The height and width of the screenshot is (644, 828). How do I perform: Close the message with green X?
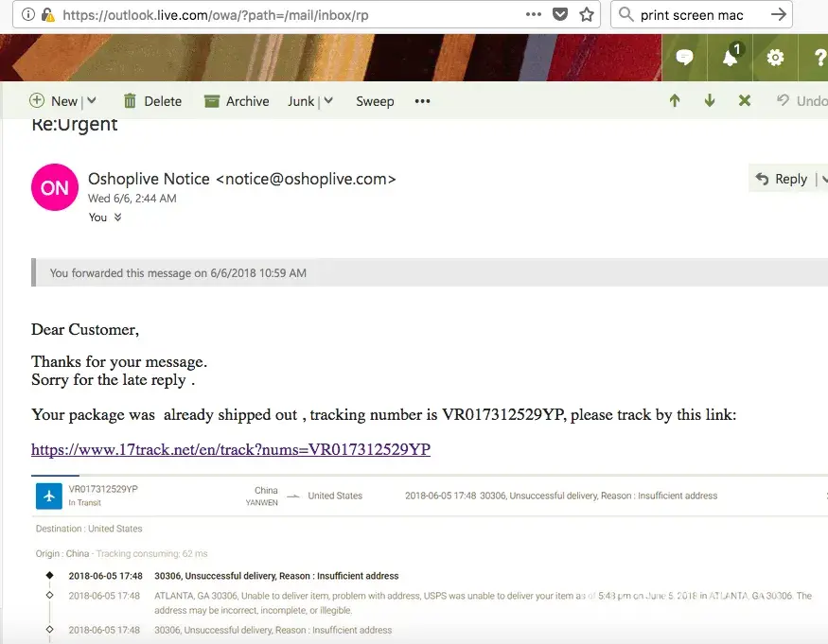pyautogui.click(x=745, y=101)
